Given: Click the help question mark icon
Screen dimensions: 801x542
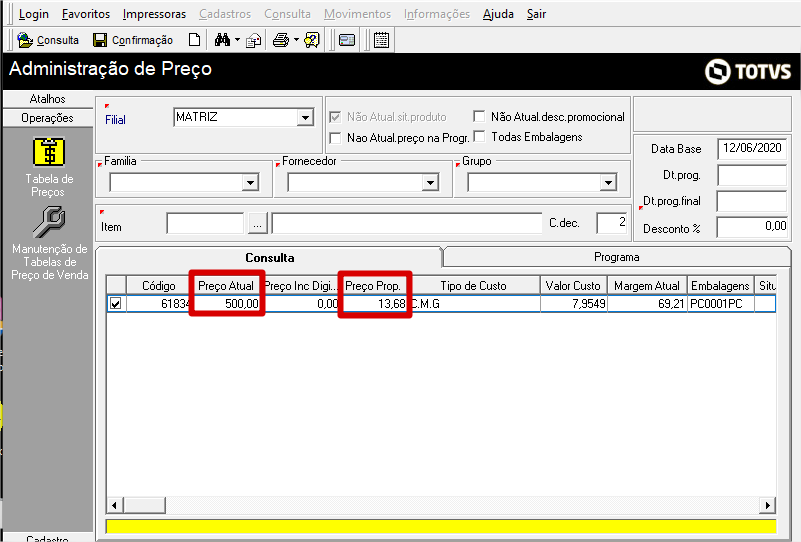Looking at the screenshot, I should [312, 40].
